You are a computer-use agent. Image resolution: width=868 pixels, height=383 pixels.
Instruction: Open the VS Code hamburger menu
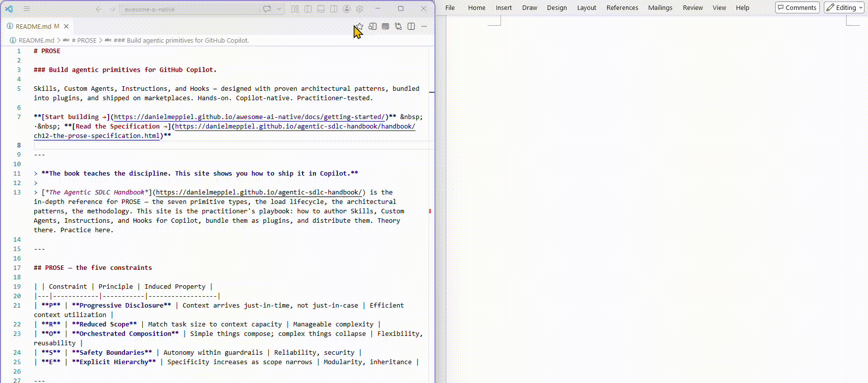27,9
